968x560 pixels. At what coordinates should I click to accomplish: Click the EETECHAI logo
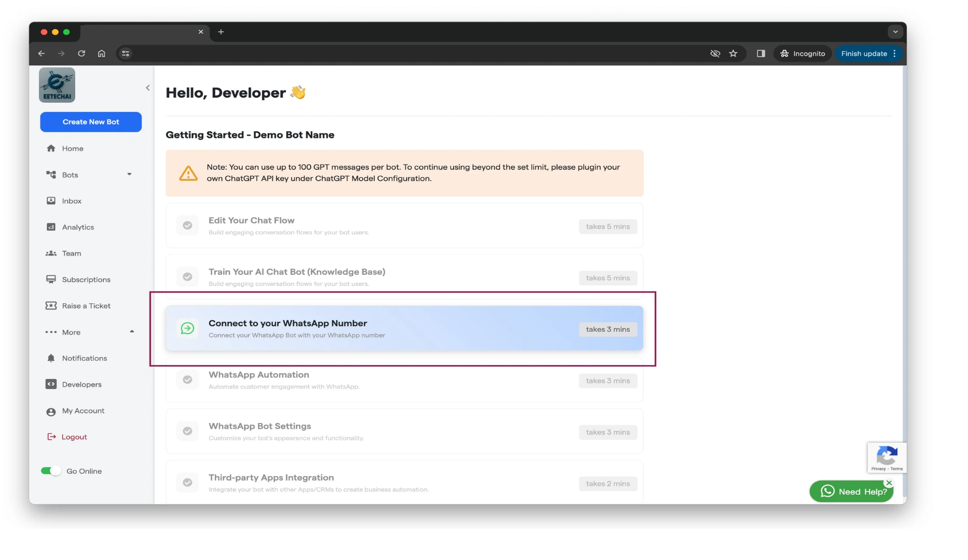[x=57, y=85]
